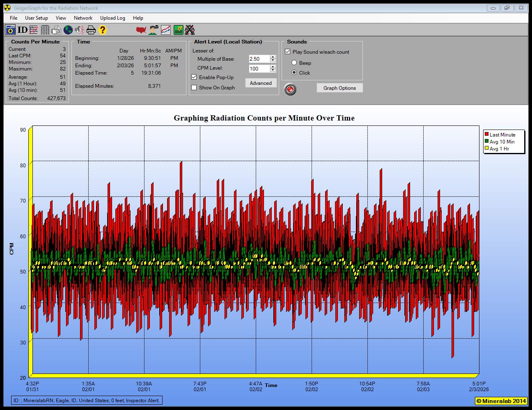This screenshot has width=532, height=410.
Task: Click the red Last Minute legend swatch
Action: [x=486, y=134]
